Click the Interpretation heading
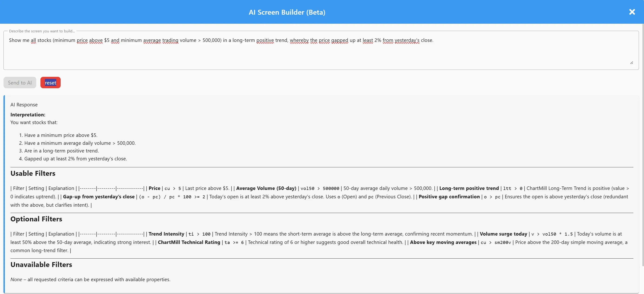The height and width of the screenshot is (294, 644). pyautogui.click(x=27, y=115)
